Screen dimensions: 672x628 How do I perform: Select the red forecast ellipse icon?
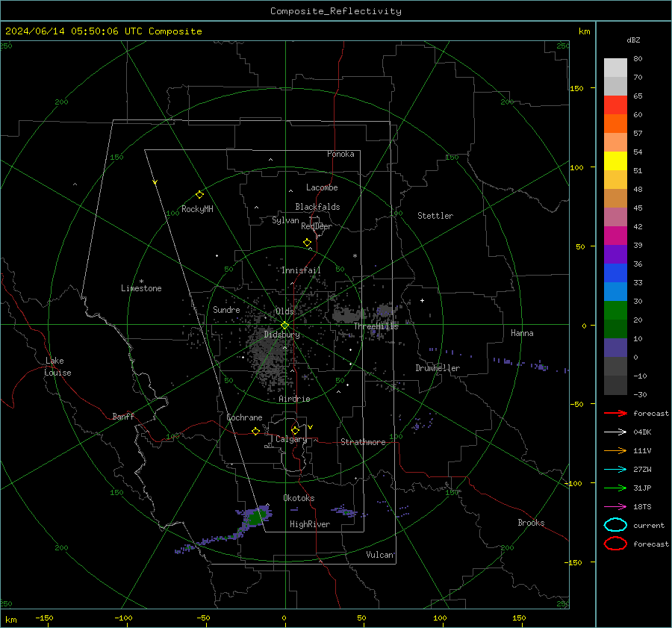(x=615, y=544)
